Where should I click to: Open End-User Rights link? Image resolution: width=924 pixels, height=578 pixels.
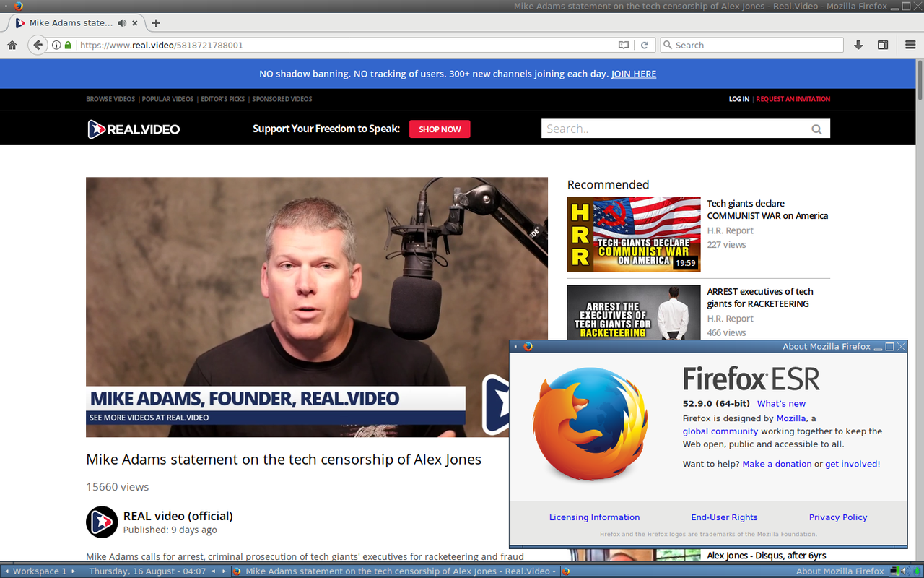(x=724, y=517)
